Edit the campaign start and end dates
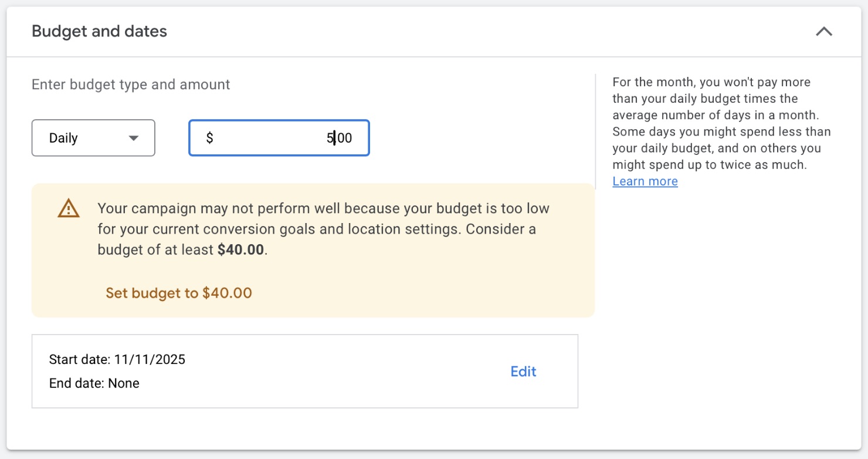The width and height of the screenshot is (868, 459). pyautogui.click(x=523, y=372)
